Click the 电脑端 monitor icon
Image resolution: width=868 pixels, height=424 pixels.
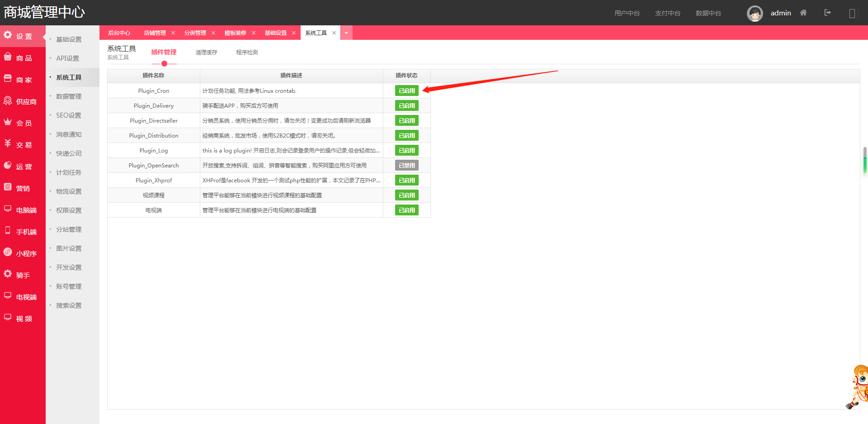[8, 209]
